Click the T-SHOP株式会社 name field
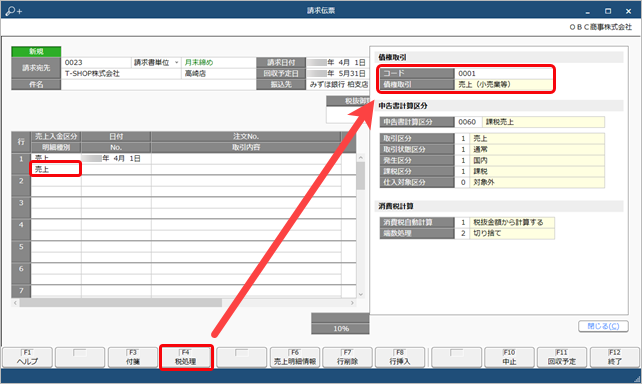 click(121, 74)
